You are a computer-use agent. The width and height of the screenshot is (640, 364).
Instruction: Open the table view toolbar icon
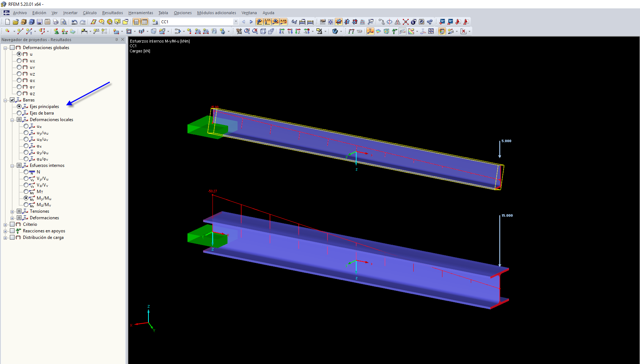point(144,22)
